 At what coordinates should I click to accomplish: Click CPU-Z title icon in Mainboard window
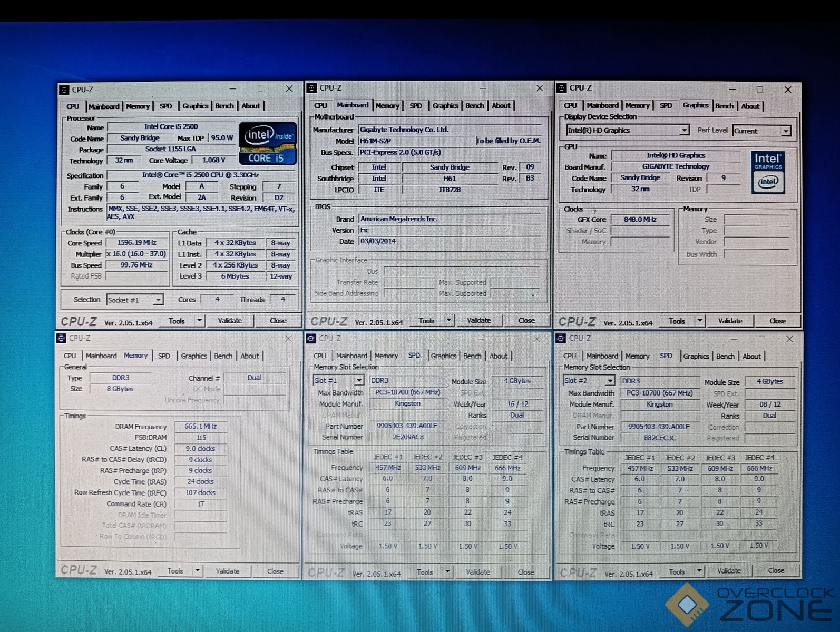pyautogui.click(x=311, y=88)
